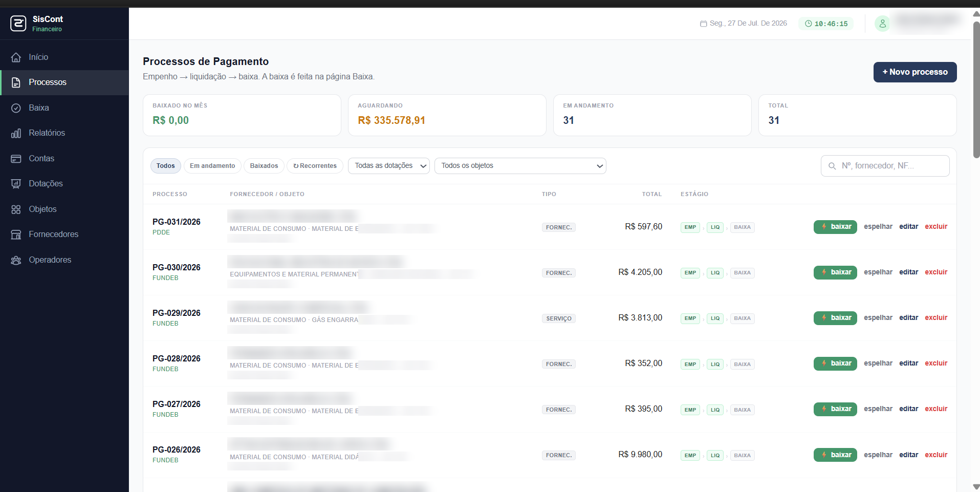The height and width of the screenshot is (492, 980).
Task: Click the SERVIÇO type tag on PG-029/2026
Action: click(x=559, y=318)
